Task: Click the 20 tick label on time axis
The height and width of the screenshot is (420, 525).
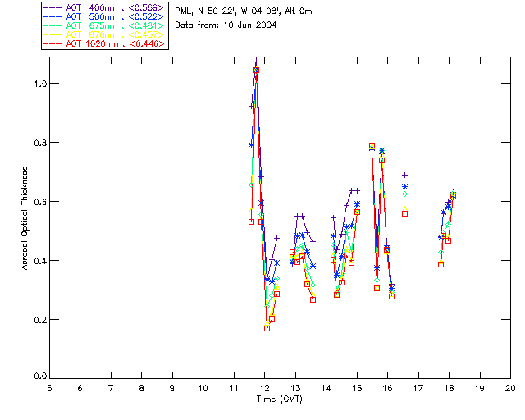Action: point(509,388)
